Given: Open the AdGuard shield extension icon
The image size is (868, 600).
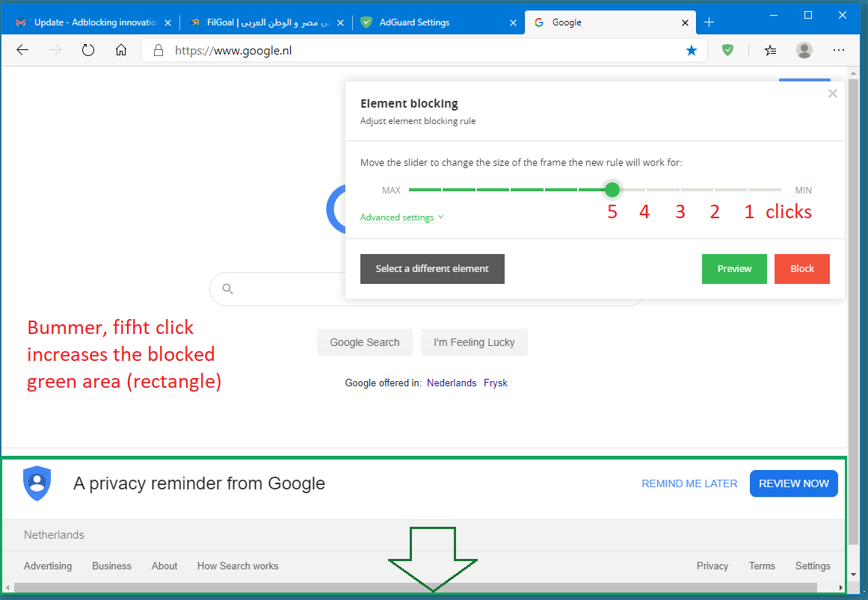Looking at the screenshot, I should 728,50.
